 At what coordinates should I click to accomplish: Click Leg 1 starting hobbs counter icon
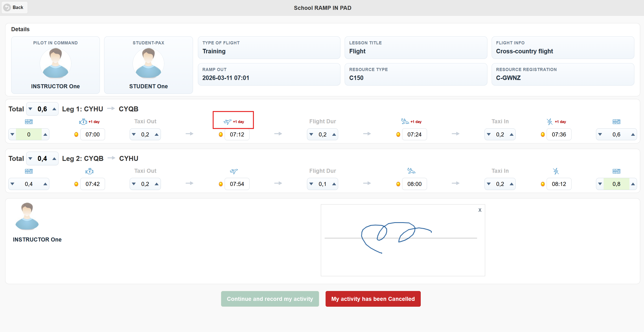pyautogui.click(x=29, y=122)
